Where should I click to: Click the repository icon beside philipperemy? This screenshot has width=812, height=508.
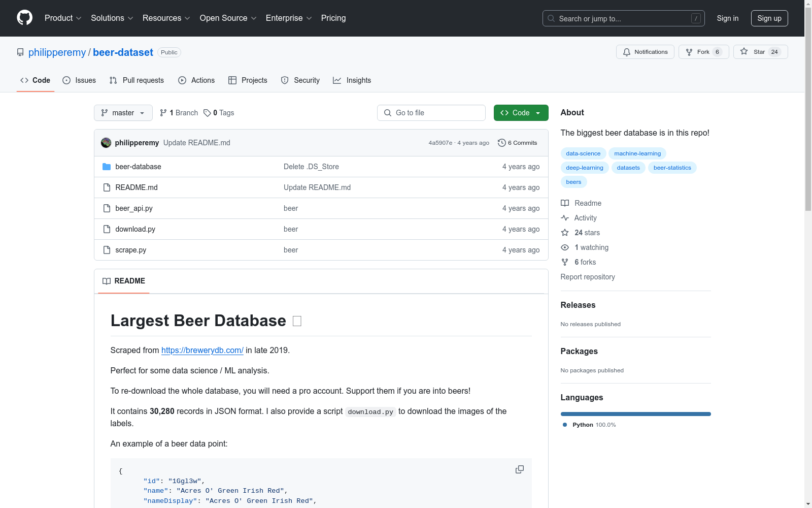(20, 52)
